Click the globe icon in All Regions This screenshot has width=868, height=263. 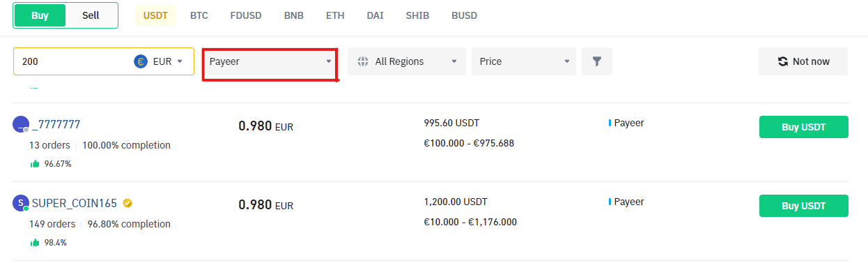tap(362, 61)
